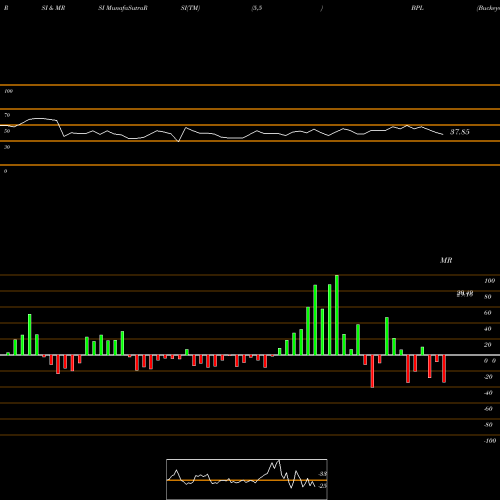Screen dimensions: 500x500
Task: Click the 70 level label on RSI axis
Action: 7,115
